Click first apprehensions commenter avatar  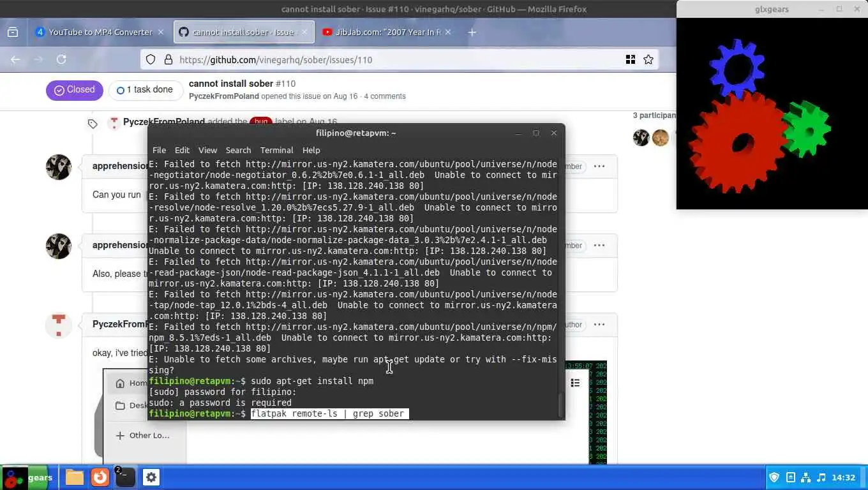(x=59, y=167)
